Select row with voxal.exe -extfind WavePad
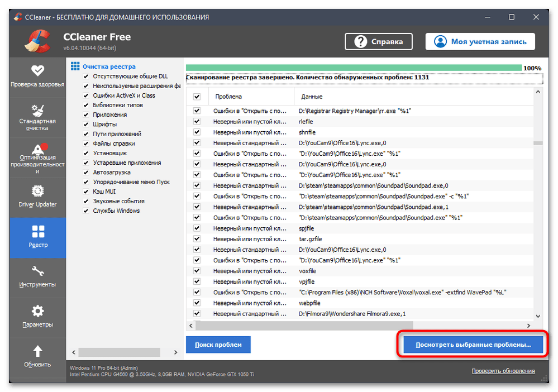 (x=359, y=292)
